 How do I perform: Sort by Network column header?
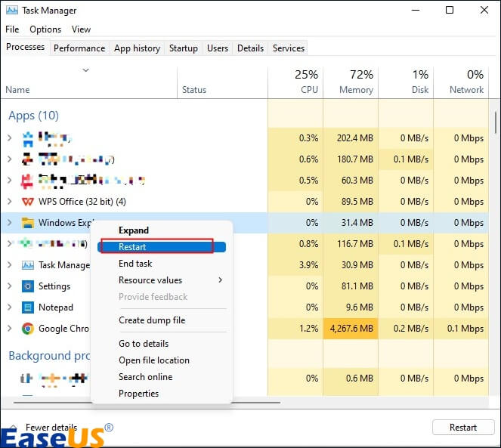click(461, 82)
